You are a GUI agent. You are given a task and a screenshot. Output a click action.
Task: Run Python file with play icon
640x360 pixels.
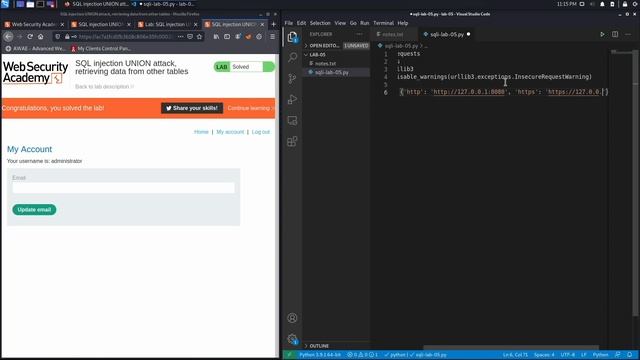[602, 34]
